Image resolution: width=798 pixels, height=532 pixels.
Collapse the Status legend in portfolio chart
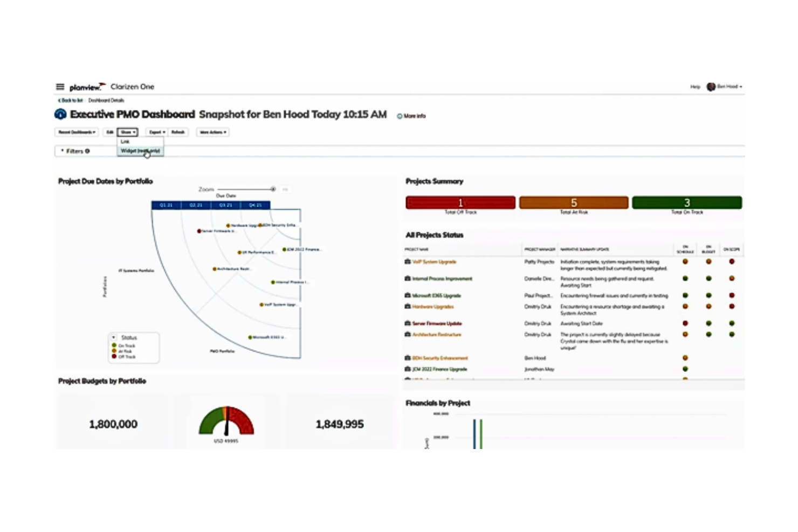coord(114,337)
